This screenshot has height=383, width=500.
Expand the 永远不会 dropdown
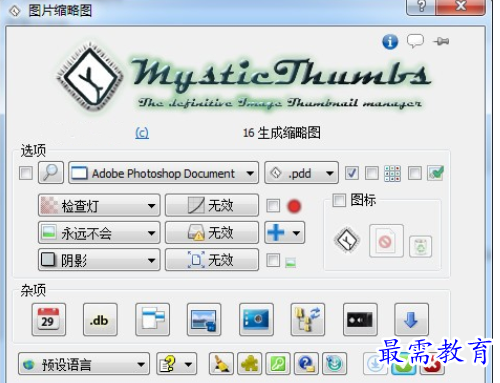(x=99, y=233)
